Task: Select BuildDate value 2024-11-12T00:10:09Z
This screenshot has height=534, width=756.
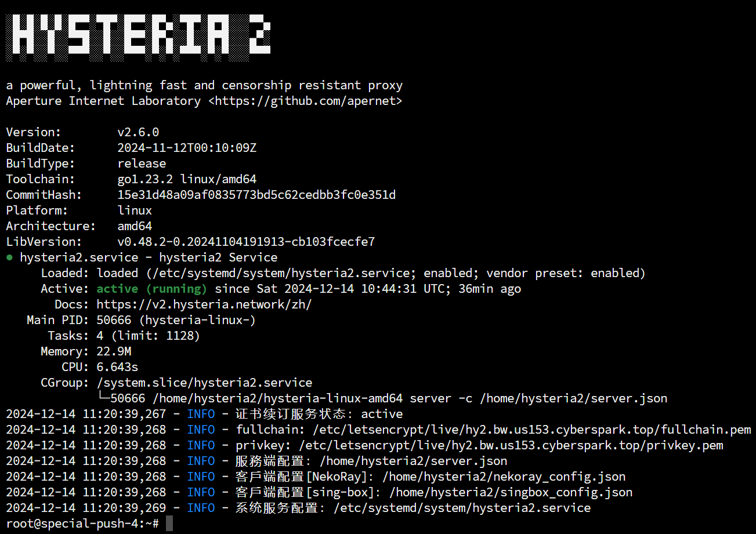Action: (187, 148)
